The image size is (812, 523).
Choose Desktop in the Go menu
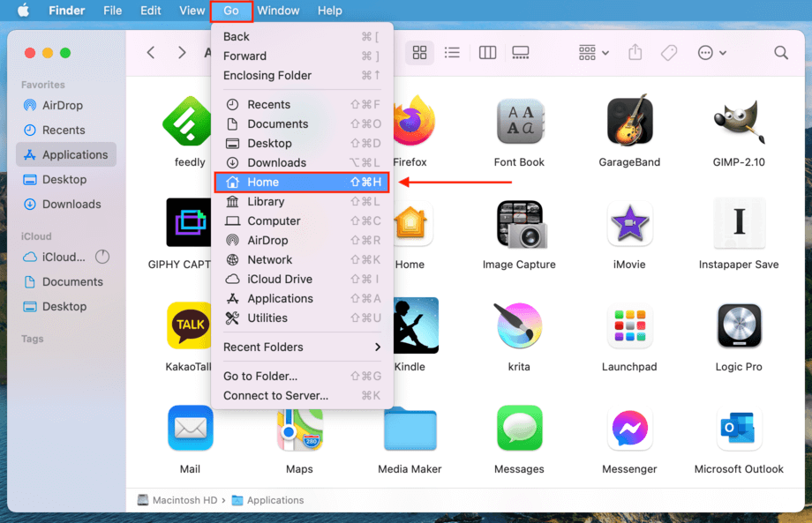[302, 143]
